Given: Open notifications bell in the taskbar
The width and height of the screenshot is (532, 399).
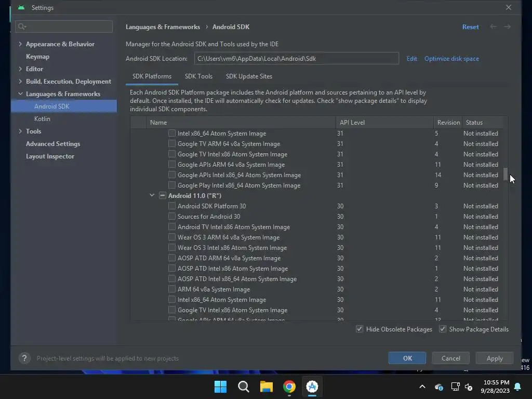Looking at the screenshot, I should coord(518,387).
